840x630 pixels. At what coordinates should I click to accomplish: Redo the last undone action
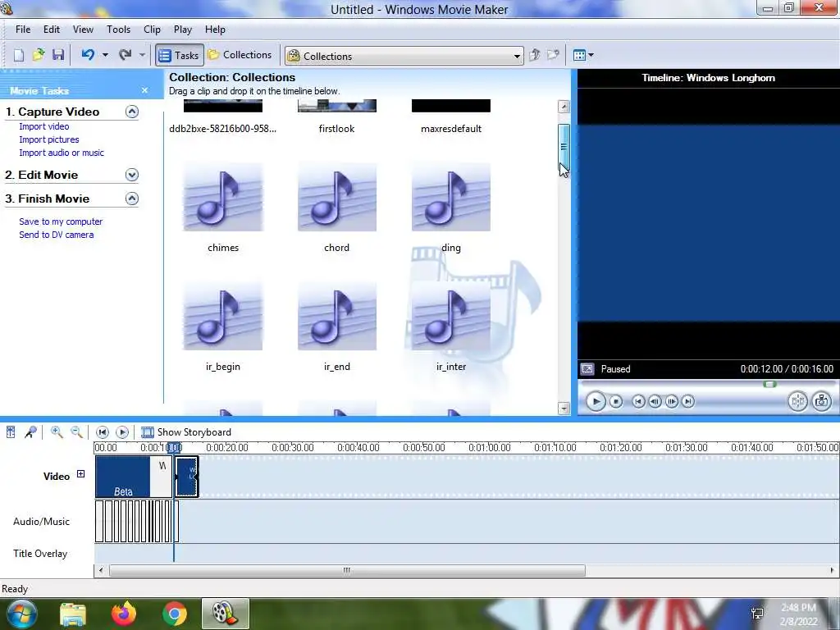(126, 55)
